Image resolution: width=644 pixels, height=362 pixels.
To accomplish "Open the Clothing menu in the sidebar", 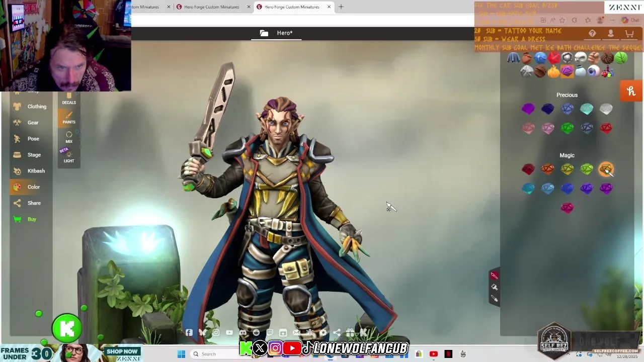I will point(31,107).
